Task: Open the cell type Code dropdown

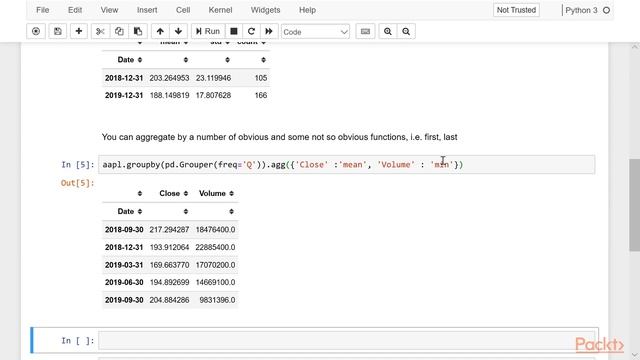Action: tap(315, 32)
